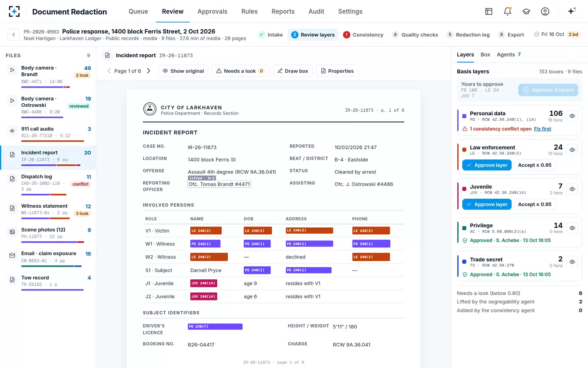This screenshot has height=368, width=588.
Task: Open the AI sparkle assistant
Action: click(572, 11)
